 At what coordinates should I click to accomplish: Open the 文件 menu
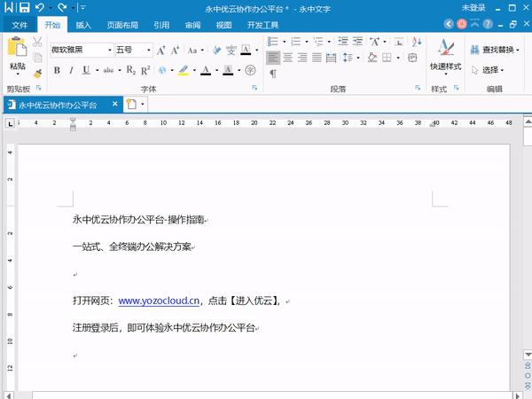[x=20, y=25]
